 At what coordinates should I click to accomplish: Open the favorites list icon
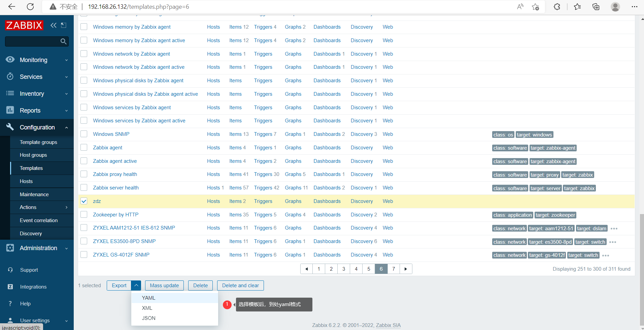[577, 7]
